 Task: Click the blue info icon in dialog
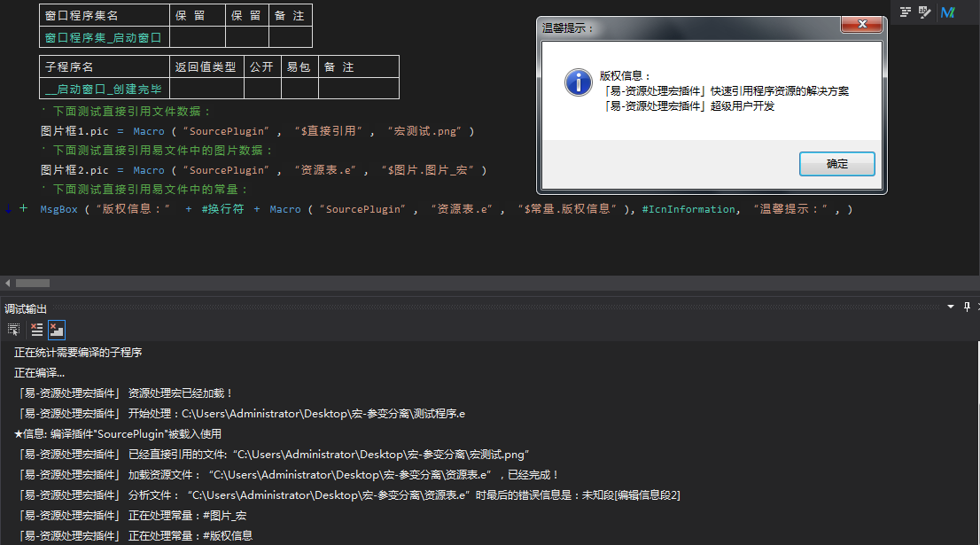[x=578, y=82]
